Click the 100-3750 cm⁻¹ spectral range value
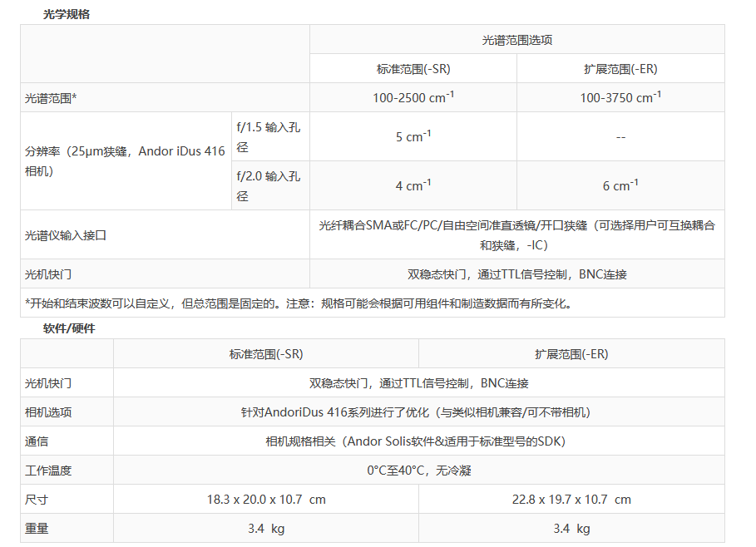Viewport: 756px width, 547px height. (x=620, y=98)
